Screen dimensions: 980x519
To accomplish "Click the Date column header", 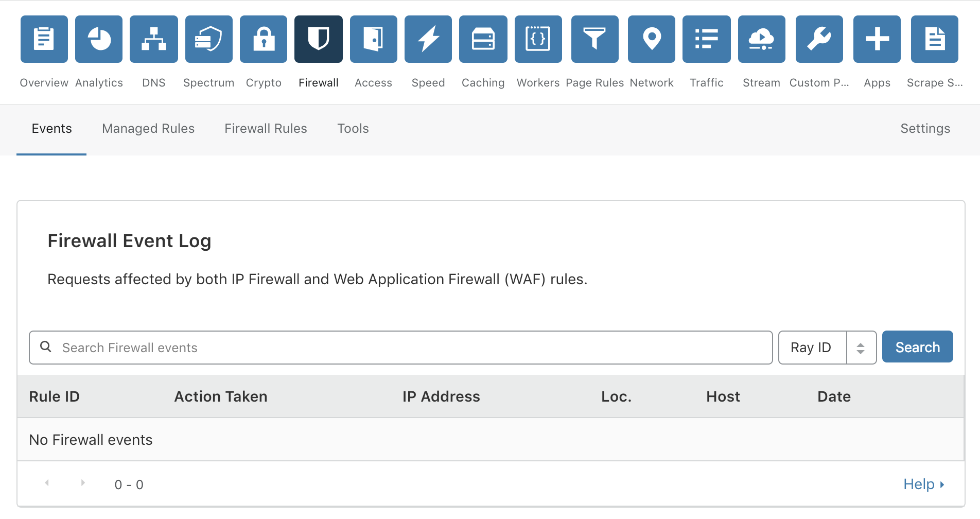I will (x=834, y=396).
